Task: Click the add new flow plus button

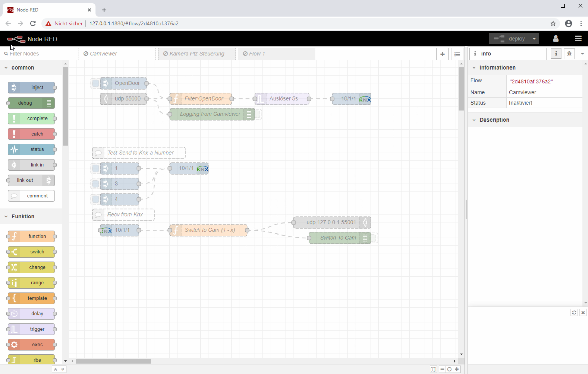Action: [x=442, y=54]
